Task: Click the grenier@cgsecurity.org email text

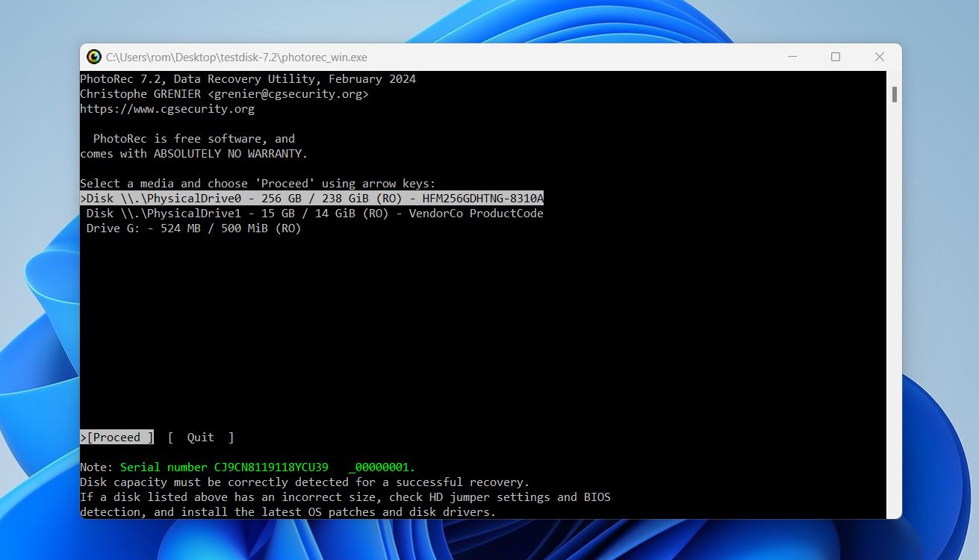Action: point(288,94)
